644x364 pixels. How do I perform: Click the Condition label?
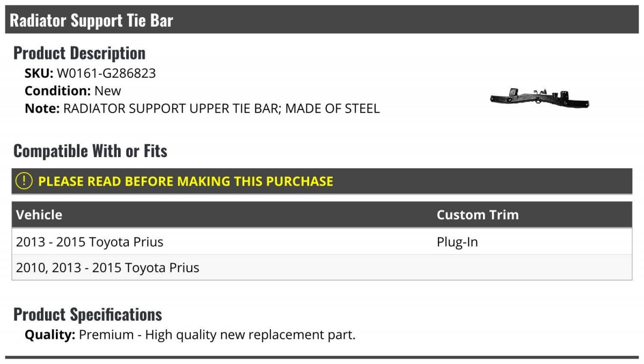pos(57,91)
